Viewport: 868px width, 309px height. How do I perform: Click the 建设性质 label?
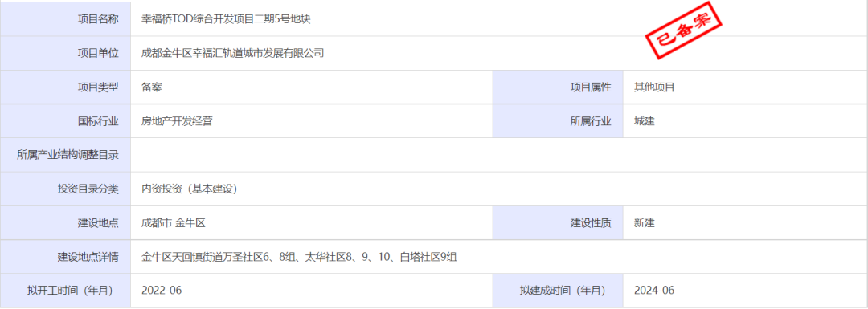coord(591,223)
